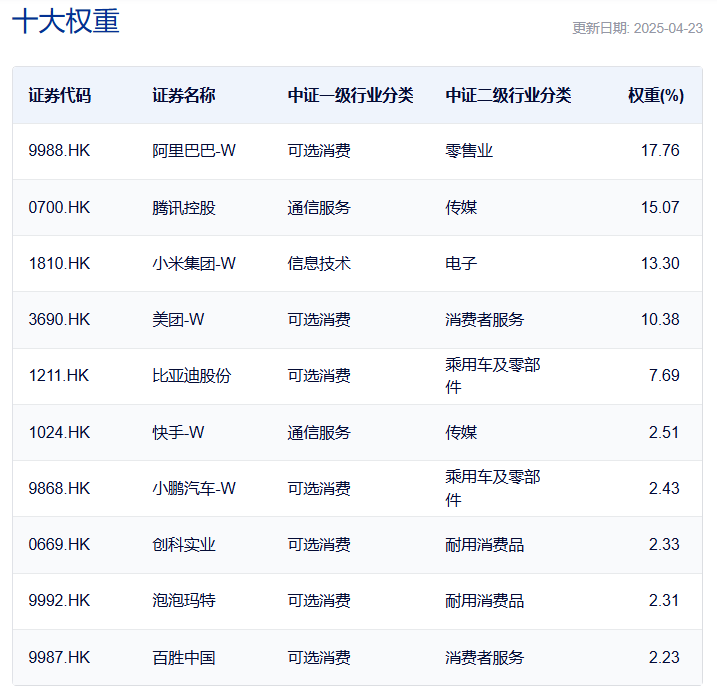Click 零售业 industry cell

(x=469, y=150)
